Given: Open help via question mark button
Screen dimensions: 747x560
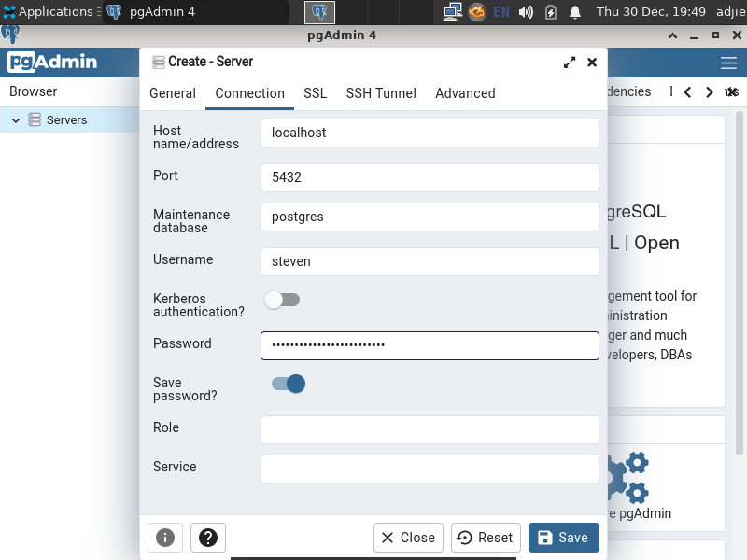Looking at the screenshot, I should (x=208, y=538).
